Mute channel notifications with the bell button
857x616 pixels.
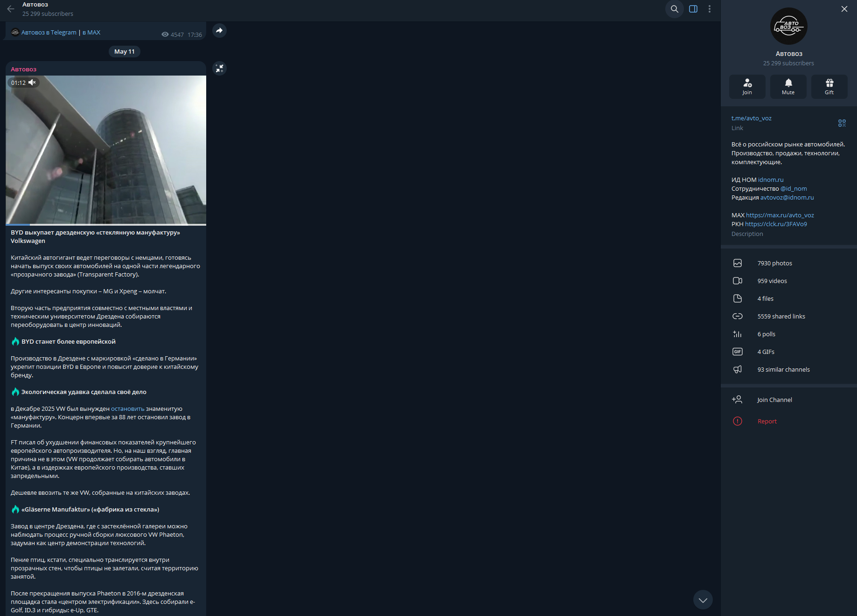point(788,87)
